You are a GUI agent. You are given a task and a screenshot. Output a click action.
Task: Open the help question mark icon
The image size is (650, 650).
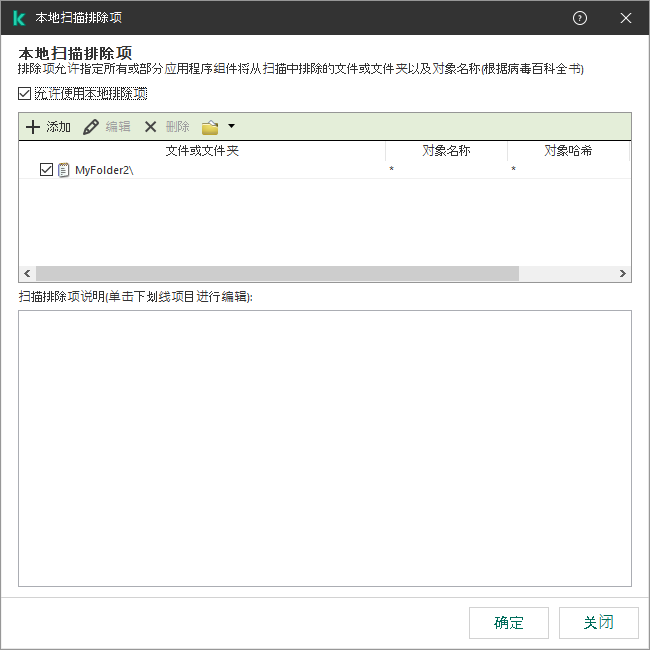580,18
